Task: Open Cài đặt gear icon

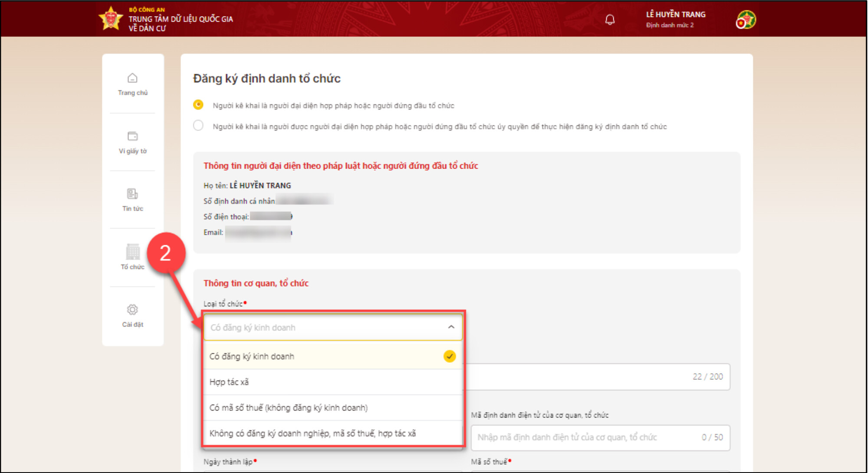Action: (132, 309)
